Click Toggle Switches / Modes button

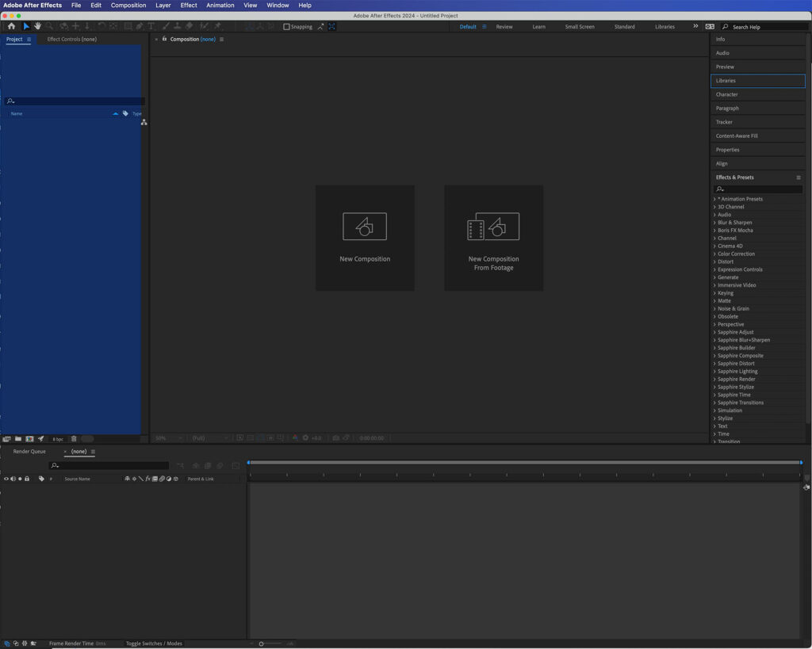pyautogui.click(x=154, y=643)
